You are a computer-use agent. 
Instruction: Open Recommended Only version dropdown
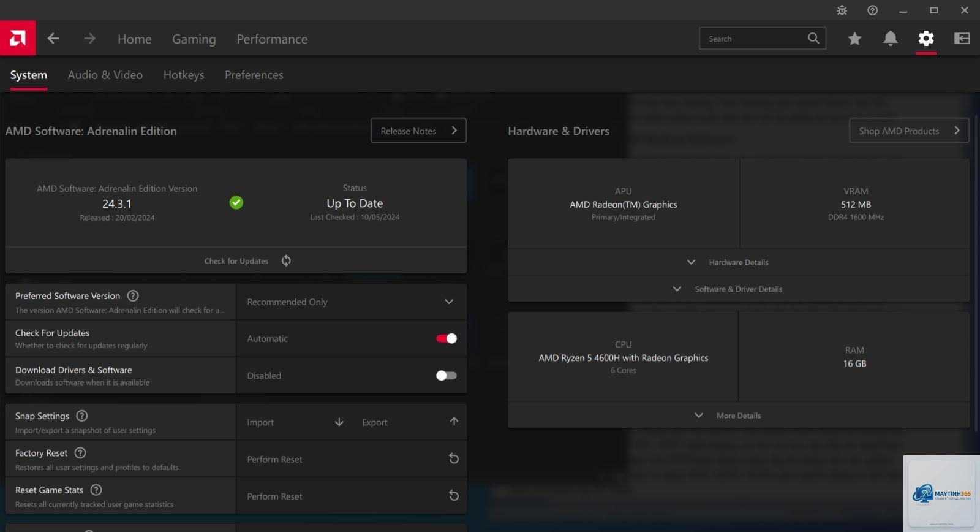tap(352, 302)
